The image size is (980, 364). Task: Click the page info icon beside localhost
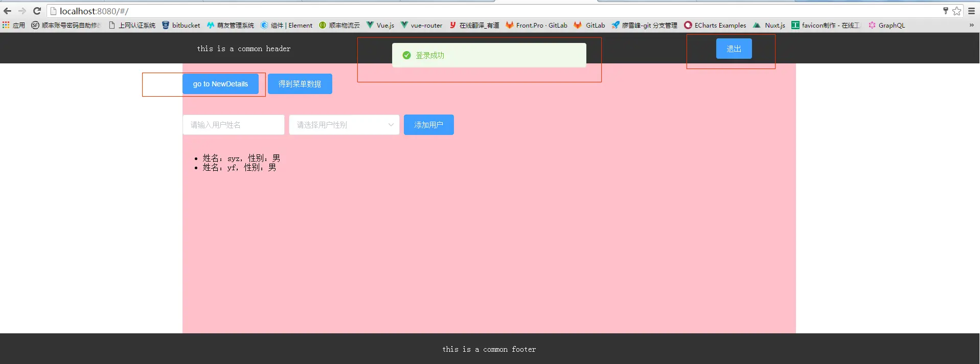tap(53, 11)
